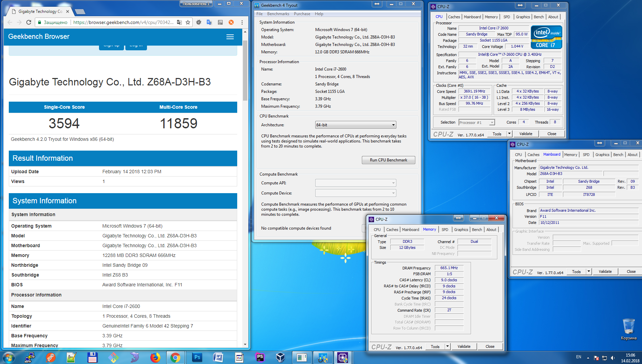642x364 pixels.
Task: Launch PuTTY from the taskbar
Action: [x=30, y=358]
